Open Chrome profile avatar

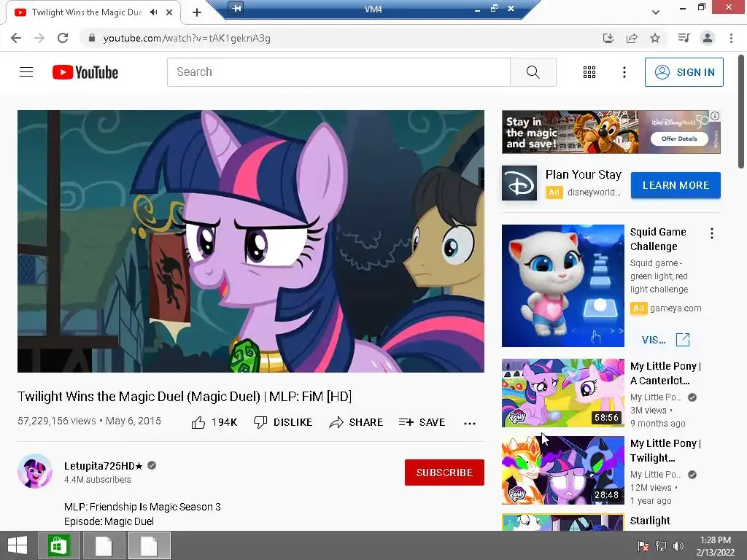tap(708, 38)
